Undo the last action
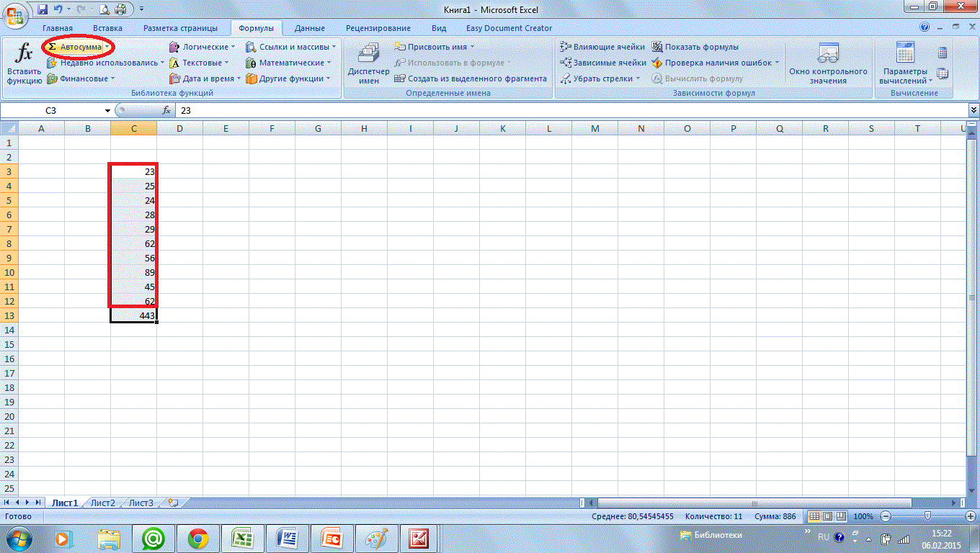Viewport: 980px width, 553px height. click(58, 9)
